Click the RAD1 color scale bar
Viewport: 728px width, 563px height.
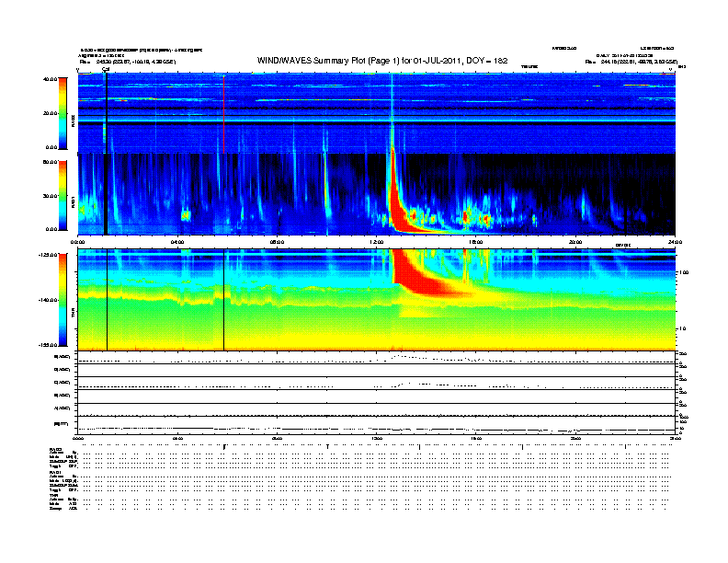(x=63, y=195)
